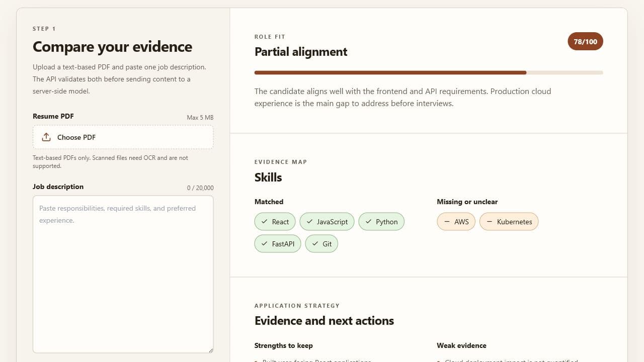Viewport: 644px width, 362px height.
Task: Click the textarea resize handle corner
Action: pos(210,350)
